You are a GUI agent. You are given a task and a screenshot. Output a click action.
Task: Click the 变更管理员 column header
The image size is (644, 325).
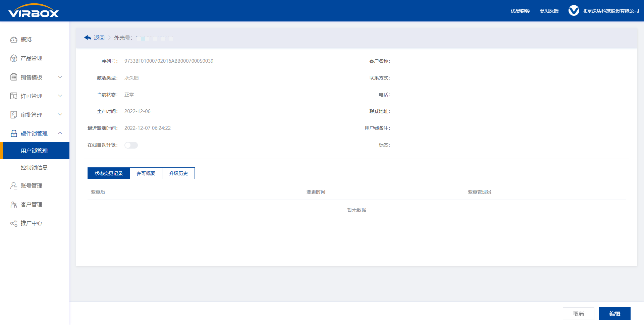(480, 192)
